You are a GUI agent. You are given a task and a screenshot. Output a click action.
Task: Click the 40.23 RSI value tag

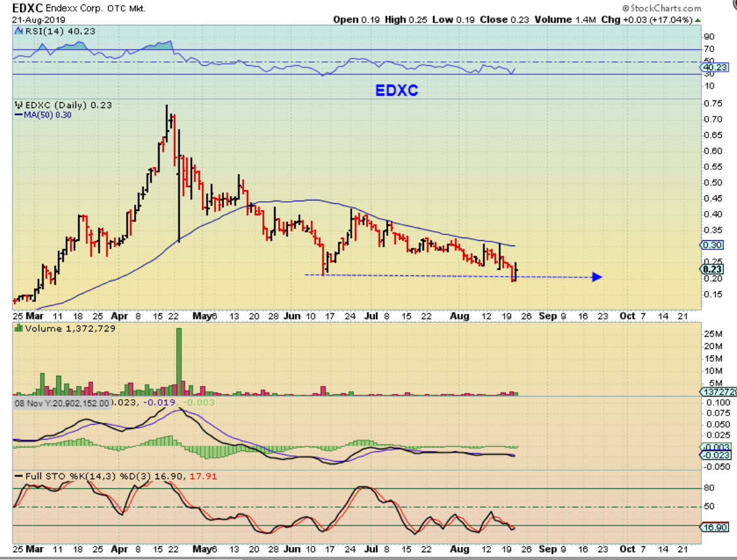coord(715,67)
